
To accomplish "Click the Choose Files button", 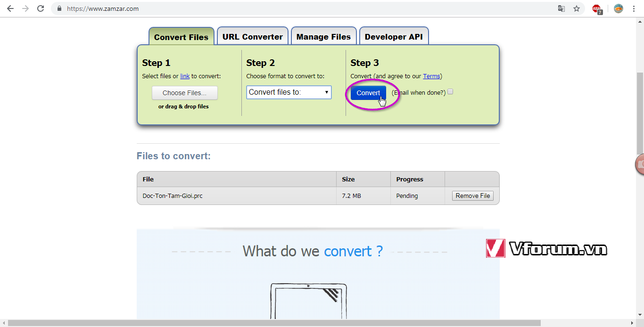I will (x=185, y=93).
